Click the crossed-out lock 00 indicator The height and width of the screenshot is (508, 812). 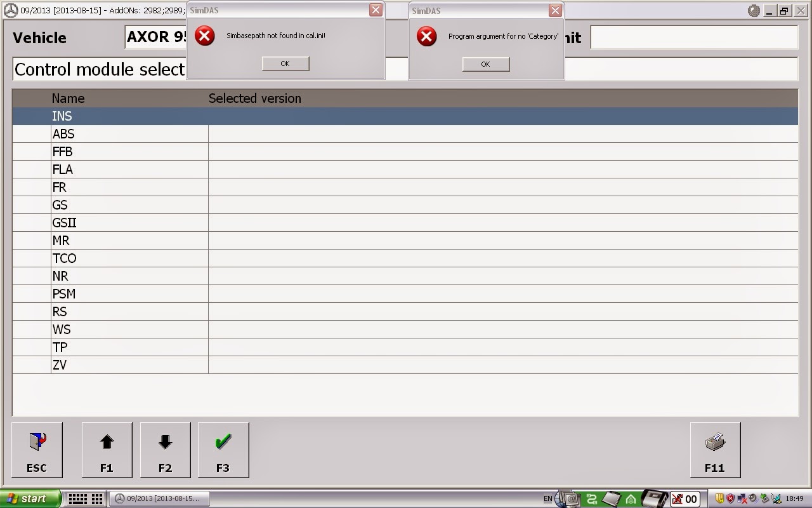[684, 499]
